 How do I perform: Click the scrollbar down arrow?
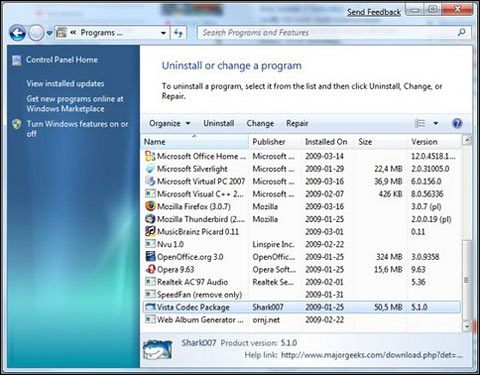467,326
